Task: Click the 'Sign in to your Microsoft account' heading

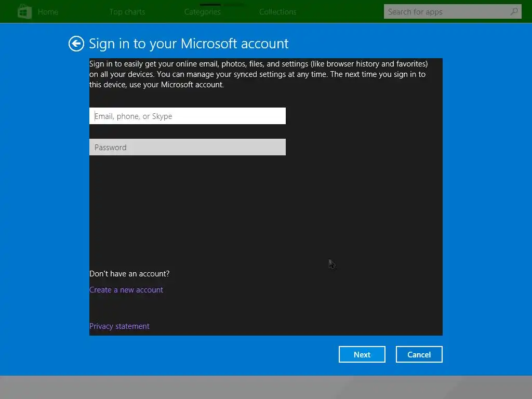Action: (x=189, y=44)
